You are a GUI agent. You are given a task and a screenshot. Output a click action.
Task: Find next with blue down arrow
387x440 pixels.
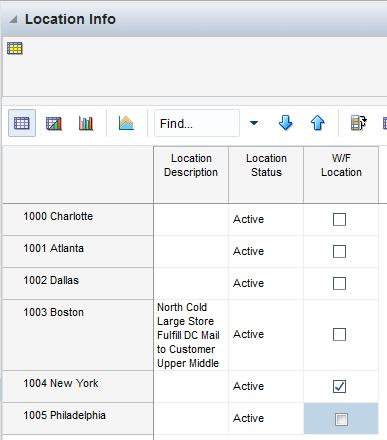coord(286,123)
